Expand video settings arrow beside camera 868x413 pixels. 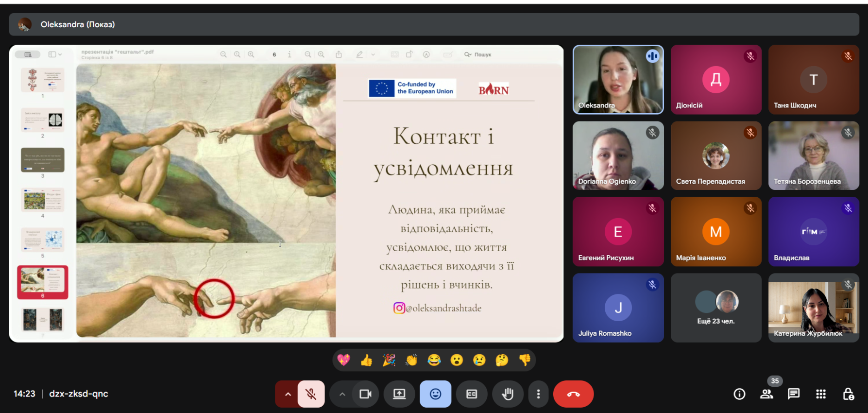pos(342,394)
